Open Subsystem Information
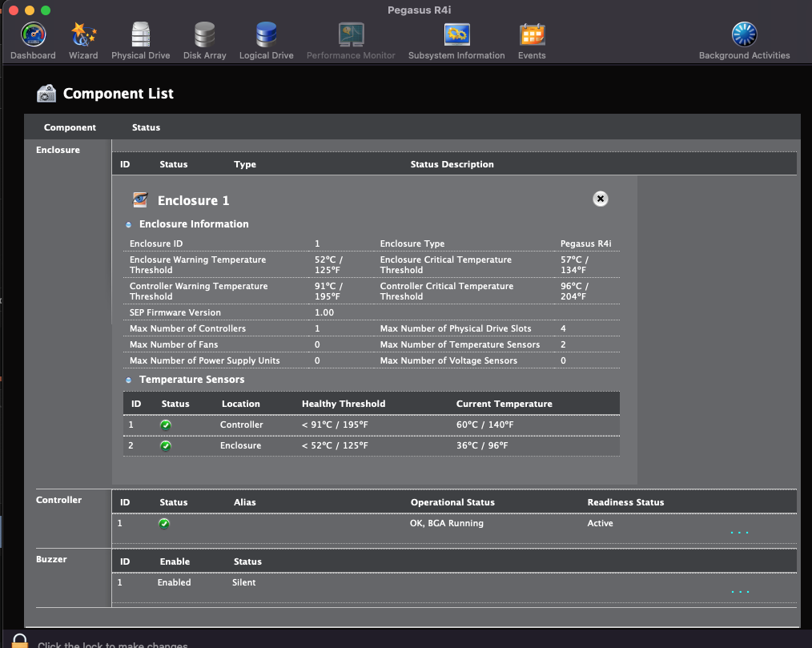The image size is (812, 648). point(456,41)
